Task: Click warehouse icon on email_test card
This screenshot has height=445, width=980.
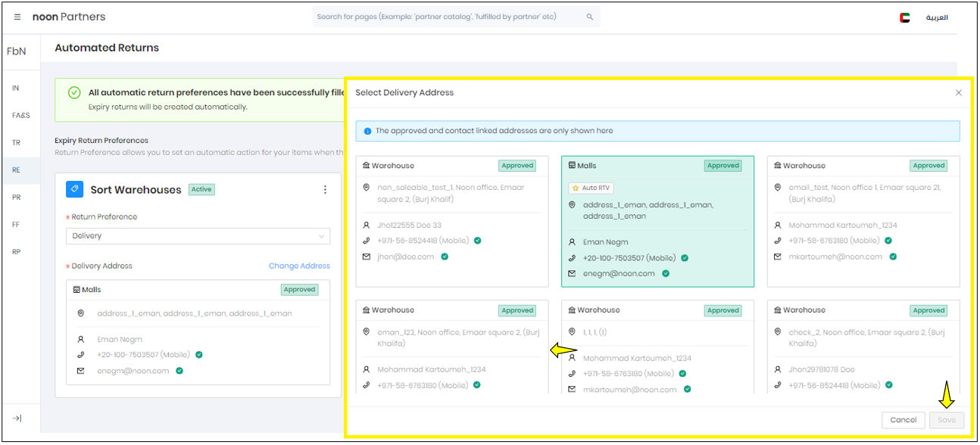Action: click(x=778, y=166)
